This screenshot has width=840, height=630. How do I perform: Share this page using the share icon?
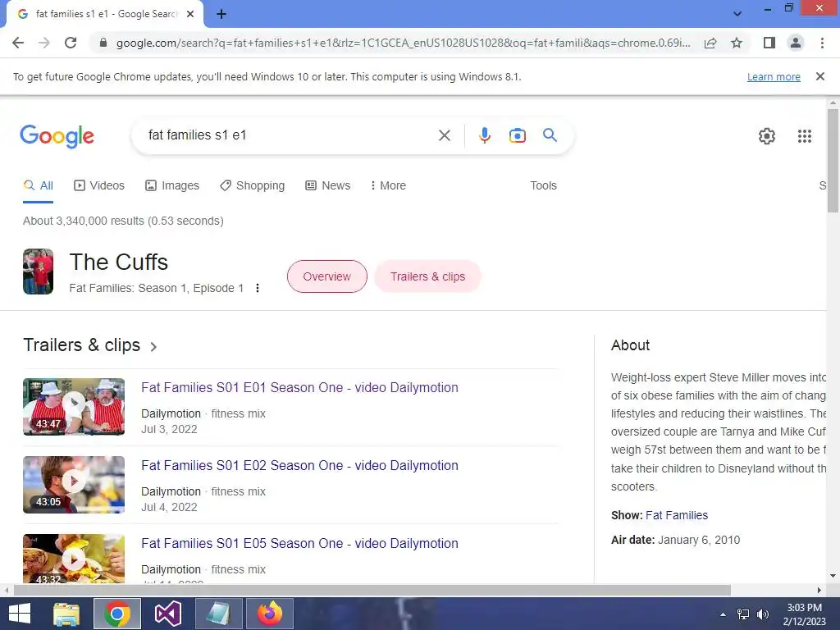[x=710, y=43]
